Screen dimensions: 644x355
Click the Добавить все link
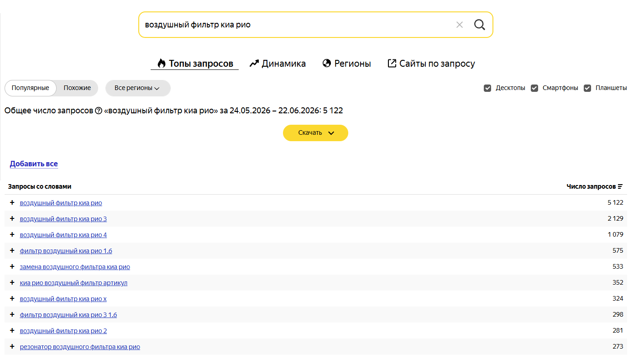point(34,164)
